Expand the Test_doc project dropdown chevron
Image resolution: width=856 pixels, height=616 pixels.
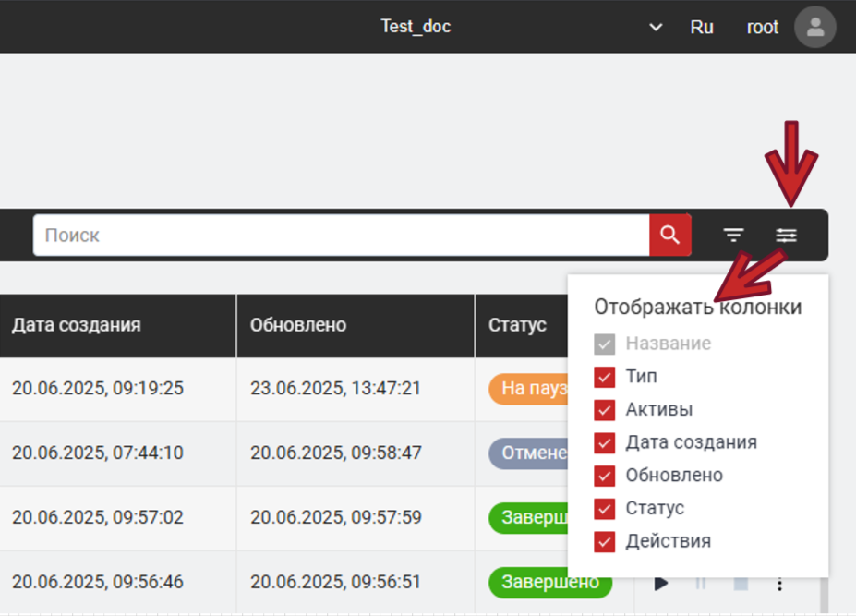pyautogui.click(x=656, y=27)
